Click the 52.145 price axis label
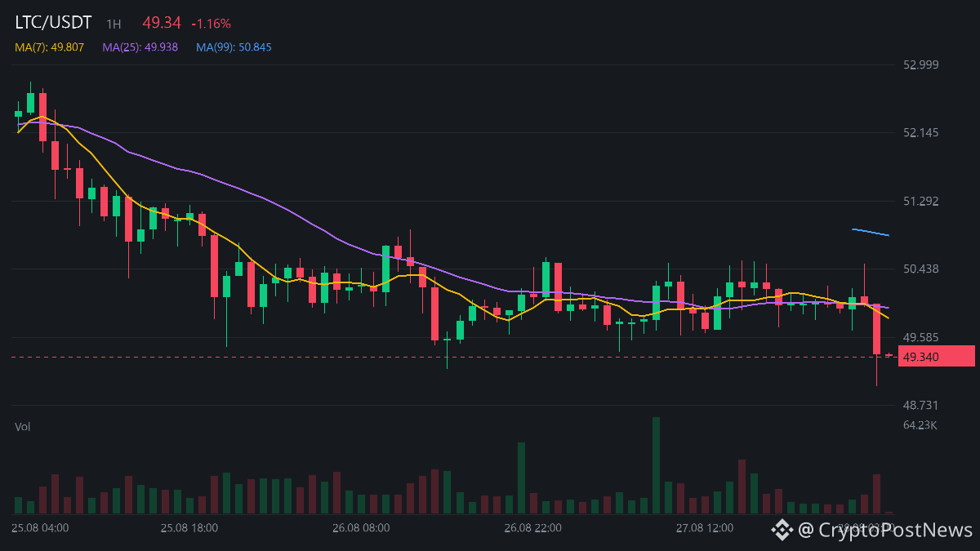Image resolution: width=980 pixels, height=551 pixels. [x=920, y=132]
